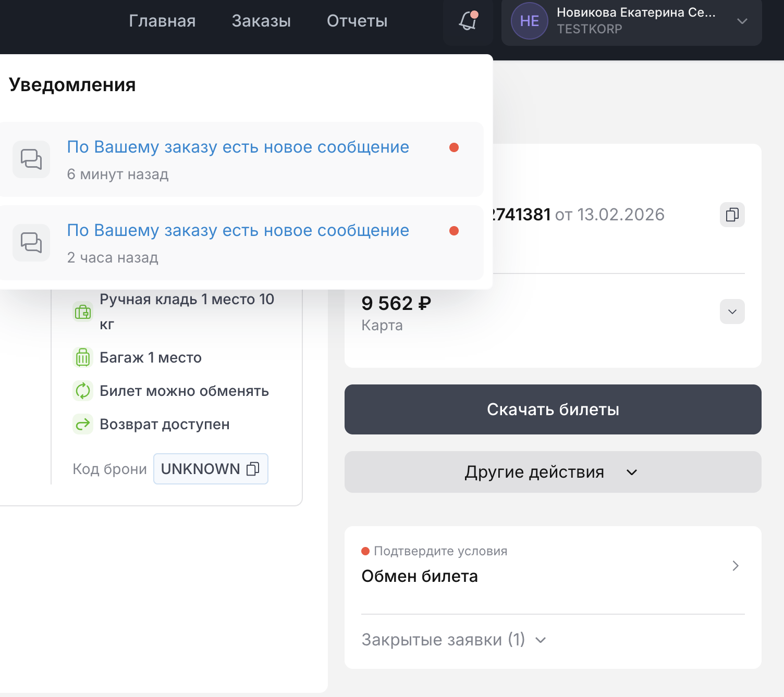Click the notifications bell icon
Viewport: 784px width, 697px height.
coord(468,21)
